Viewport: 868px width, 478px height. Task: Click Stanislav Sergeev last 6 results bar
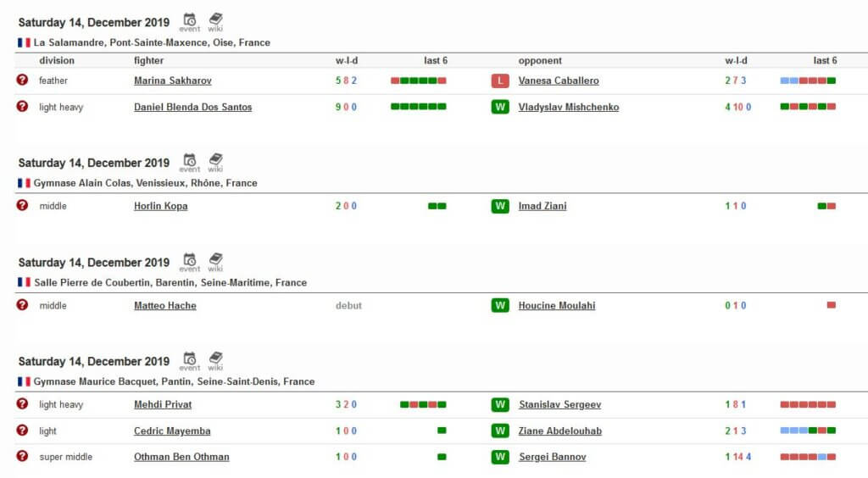(808, 404)
